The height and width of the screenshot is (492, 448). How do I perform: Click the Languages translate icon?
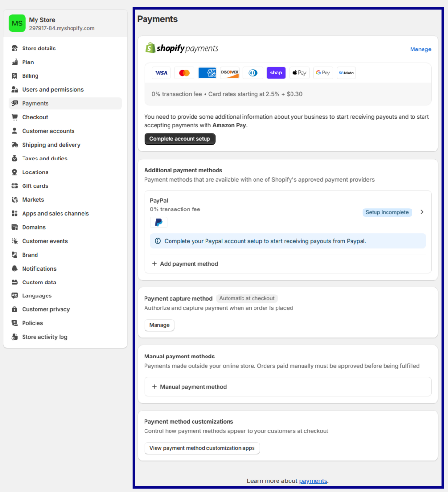click(14, 295)
